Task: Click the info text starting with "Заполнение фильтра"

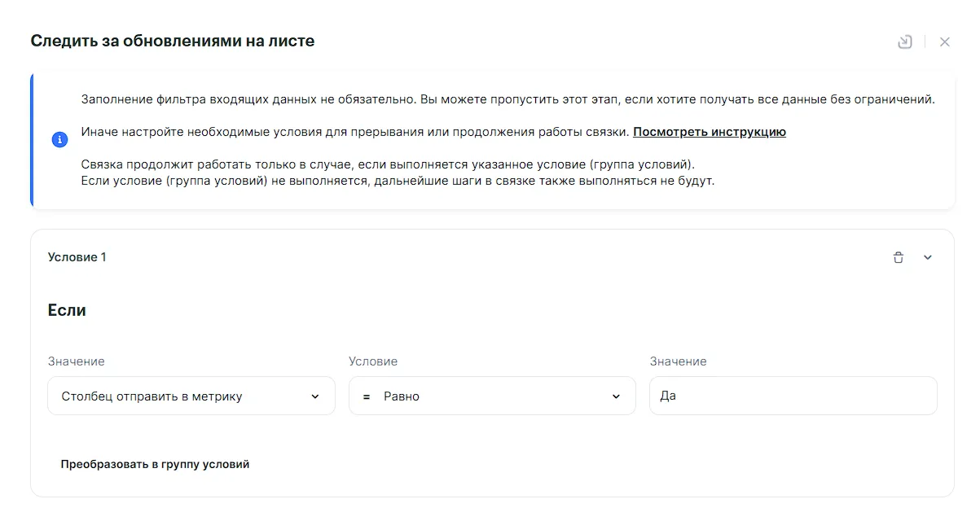Action: 508,100
